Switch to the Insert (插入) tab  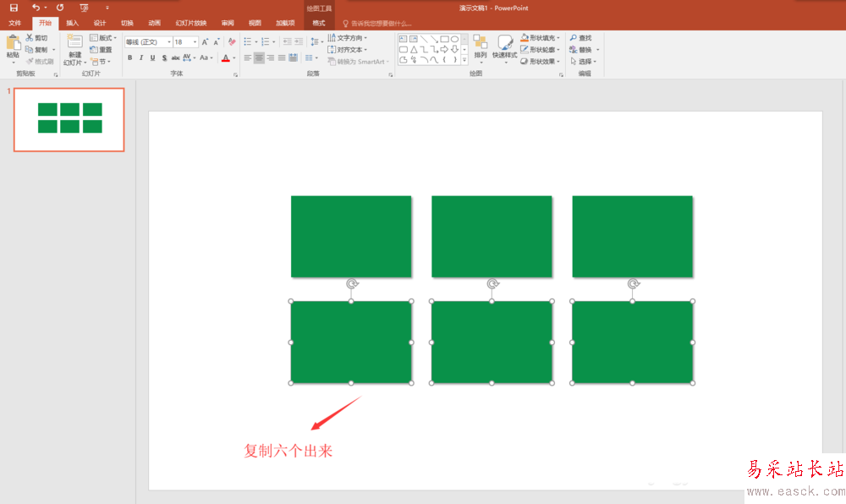coord(72,23)
